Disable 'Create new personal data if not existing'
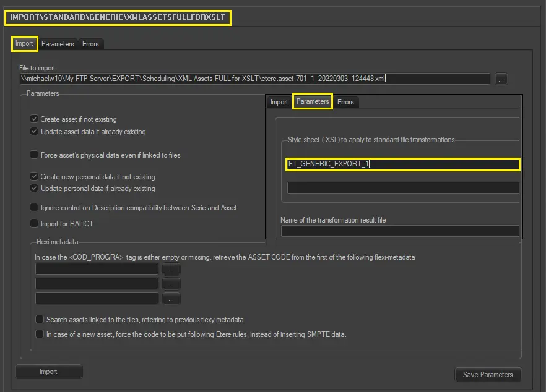The width and height of the screenshot is (546, 392). (x=34, y=177)
